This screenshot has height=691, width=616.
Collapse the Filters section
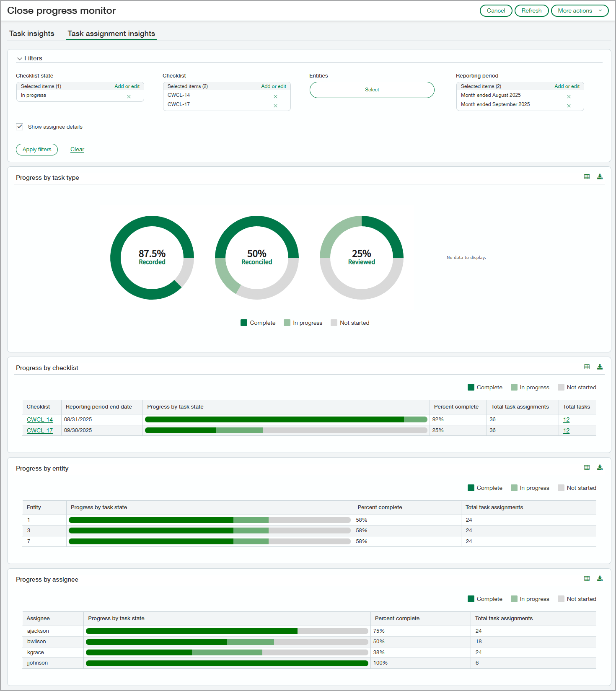click(x=20, y=59)
